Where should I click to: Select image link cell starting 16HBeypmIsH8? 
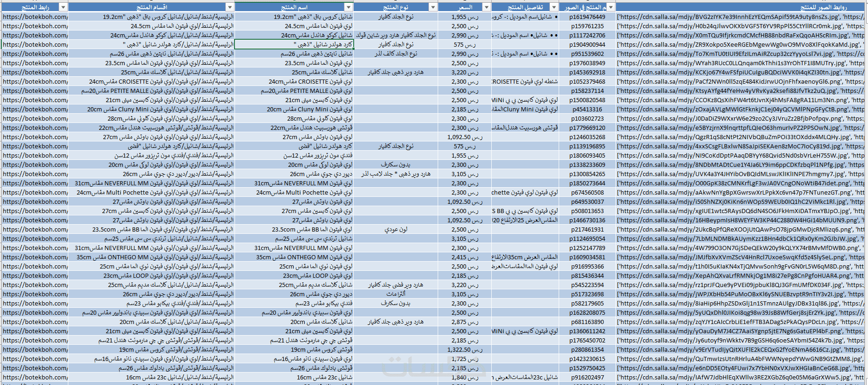click(x=740, y=220)
